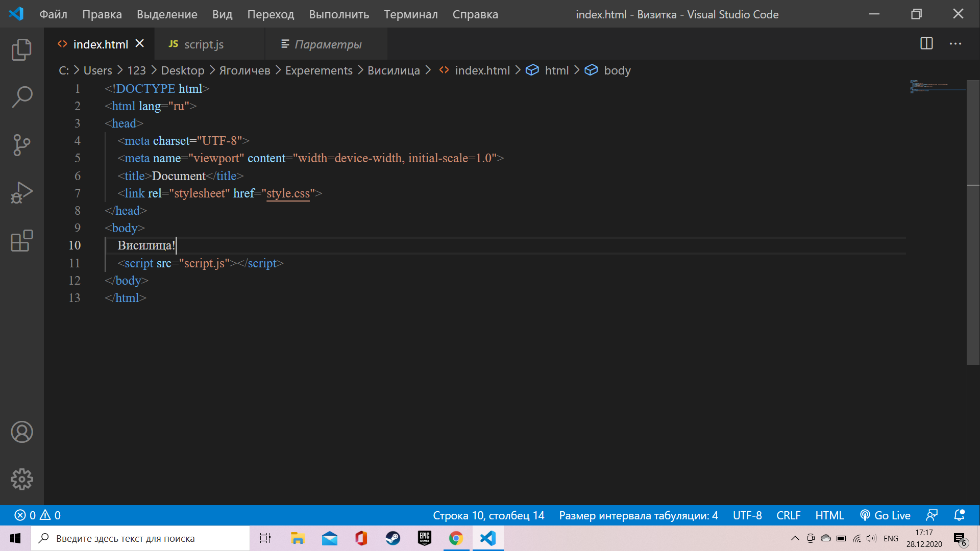Change tab size indentation setting
The height and width of the screenshot is (551, 980).
pos(639,515)
